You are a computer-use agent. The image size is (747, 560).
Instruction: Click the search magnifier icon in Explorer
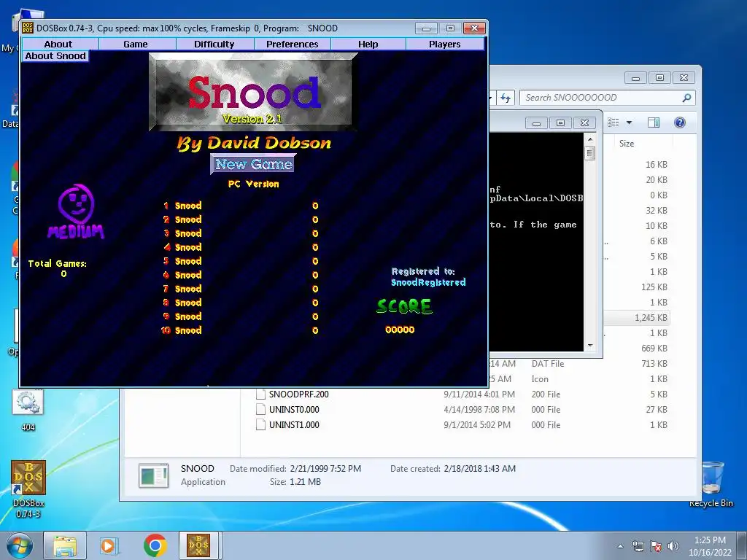[686, 98]
